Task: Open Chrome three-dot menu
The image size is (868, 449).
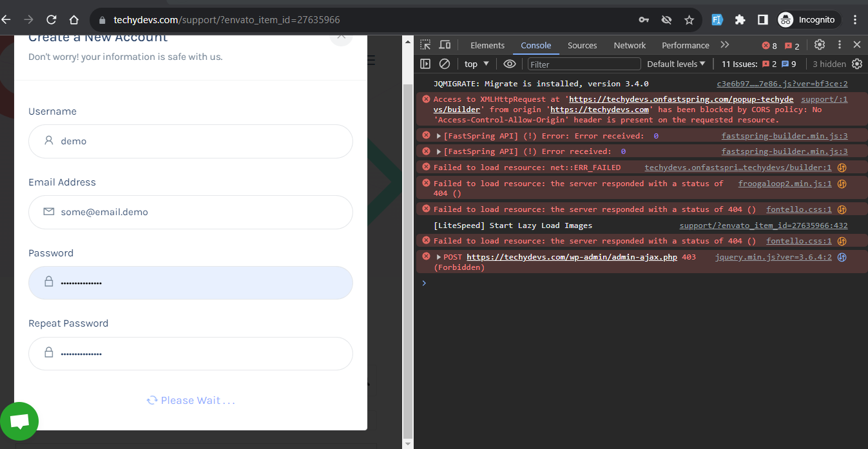Action: coord(855,20)
